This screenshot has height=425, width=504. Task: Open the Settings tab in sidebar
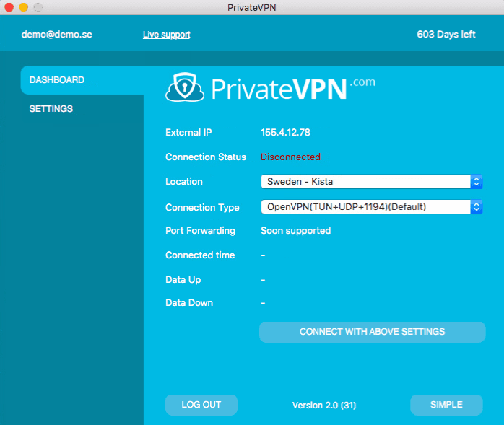[51, 109]
